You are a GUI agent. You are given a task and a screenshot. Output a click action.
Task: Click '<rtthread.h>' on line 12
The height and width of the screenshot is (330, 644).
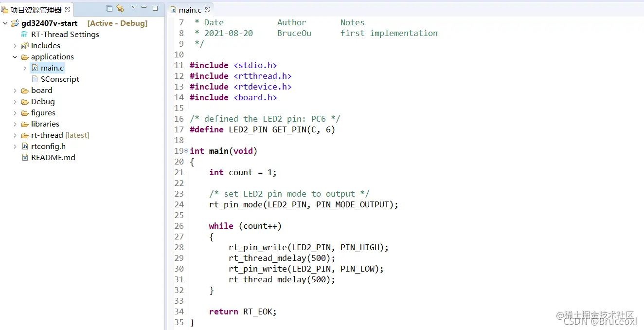coord(263,76)
